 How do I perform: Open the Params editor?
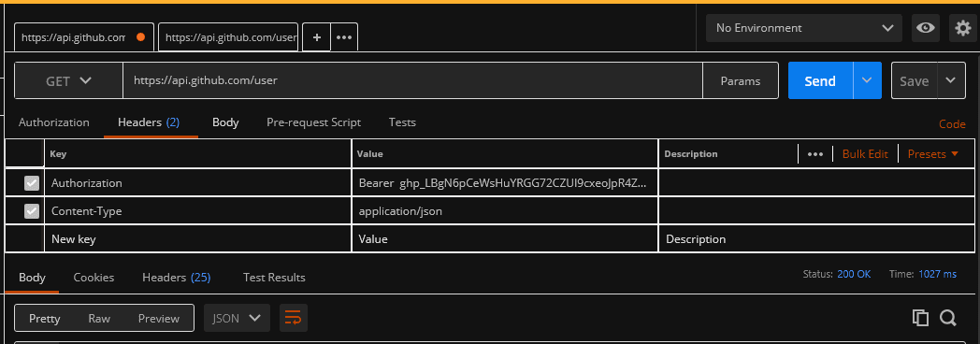click(x=741, y=80)
